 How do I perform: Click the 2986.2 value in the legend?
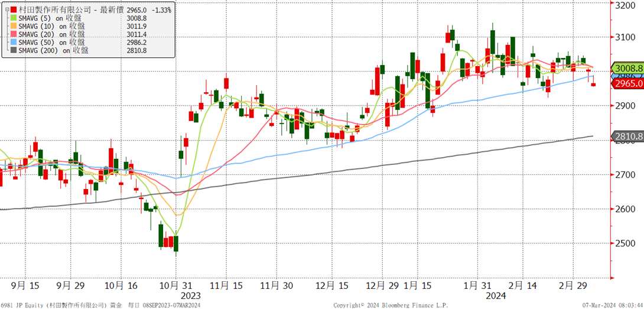tap(136, 43)
